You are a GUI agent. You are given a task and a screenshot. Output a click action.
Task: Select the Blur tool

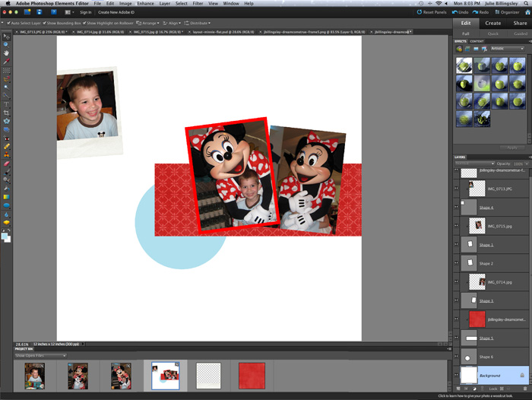(6, 214)
